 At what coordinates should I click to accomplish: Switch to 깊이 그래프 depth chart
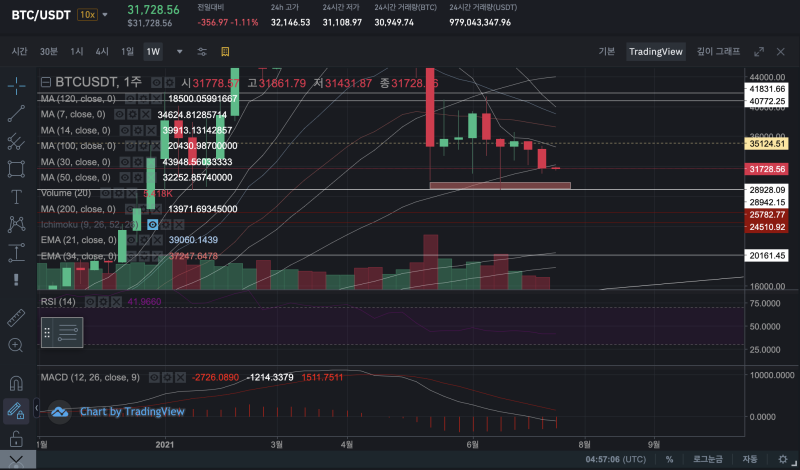(718, 52)
